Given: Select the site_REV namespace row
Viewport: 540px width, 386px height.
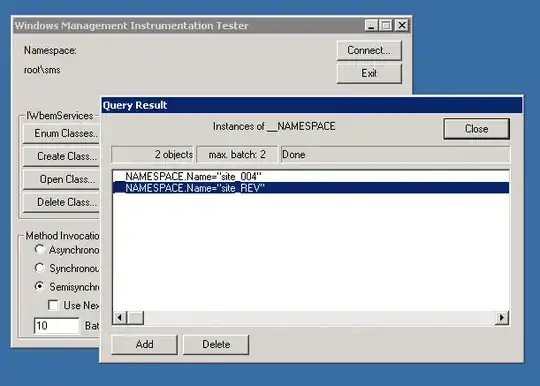Looking at the screenshot, I should (311, 188).
